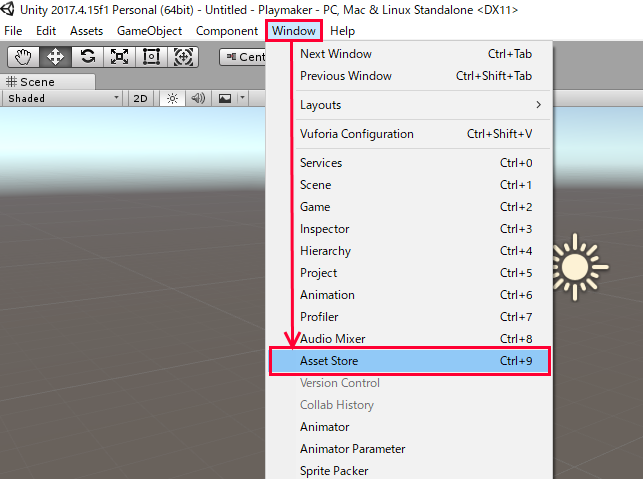Open the Profiler window
This screenshot has width=643, height=479.
point(410,317)
